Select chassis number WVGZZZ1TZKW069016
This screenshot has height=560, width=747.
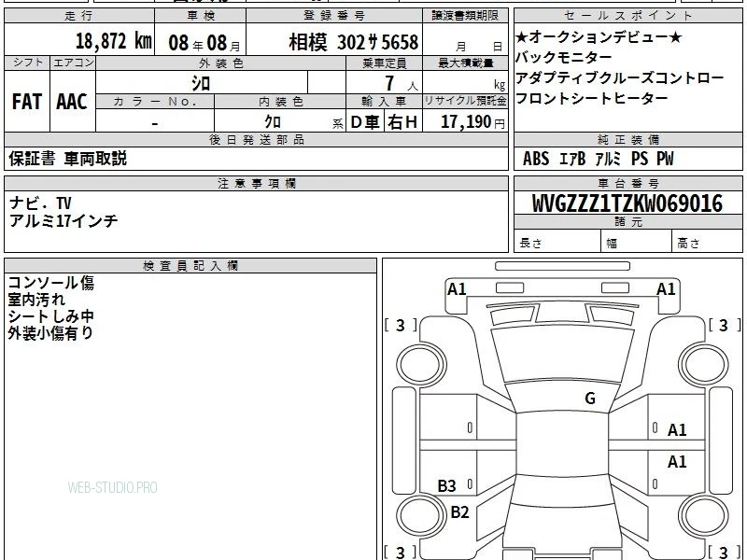[x=627, y=203]
